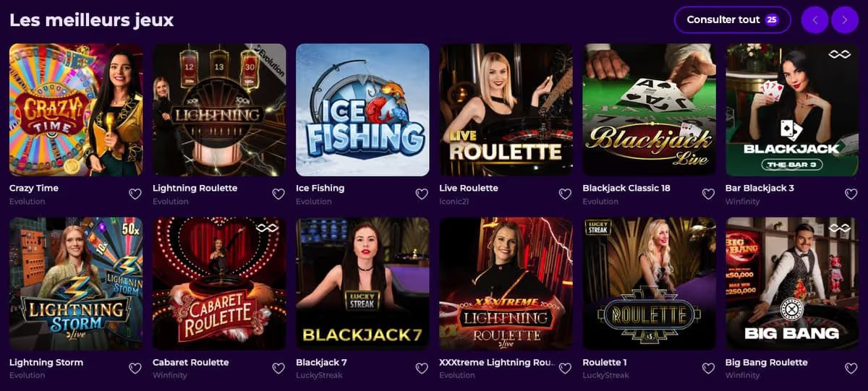Viewport: 868px width, 391px height.
Task: Select the Blackjack 7 title link
Action: coord(321,362)
